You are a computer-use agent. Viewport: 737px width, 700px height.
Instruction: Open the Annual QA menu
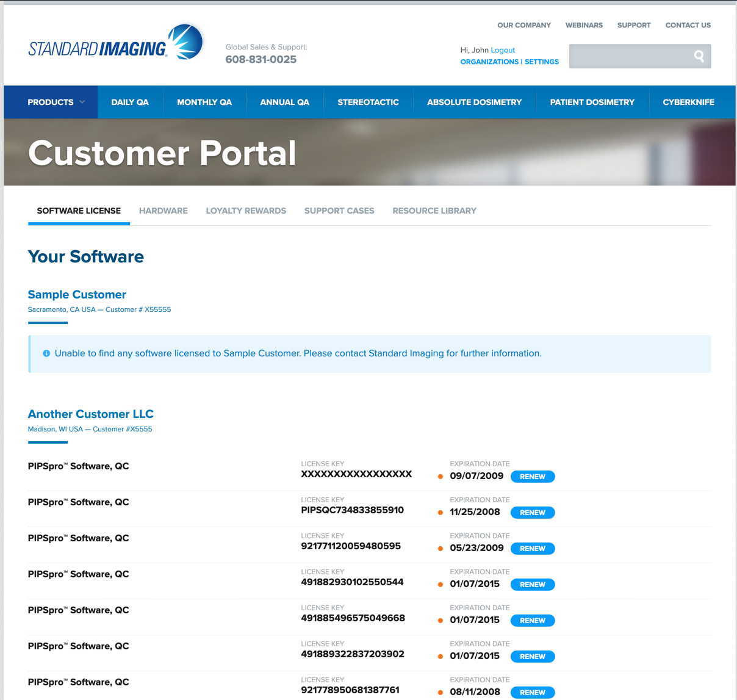[284, 102]
